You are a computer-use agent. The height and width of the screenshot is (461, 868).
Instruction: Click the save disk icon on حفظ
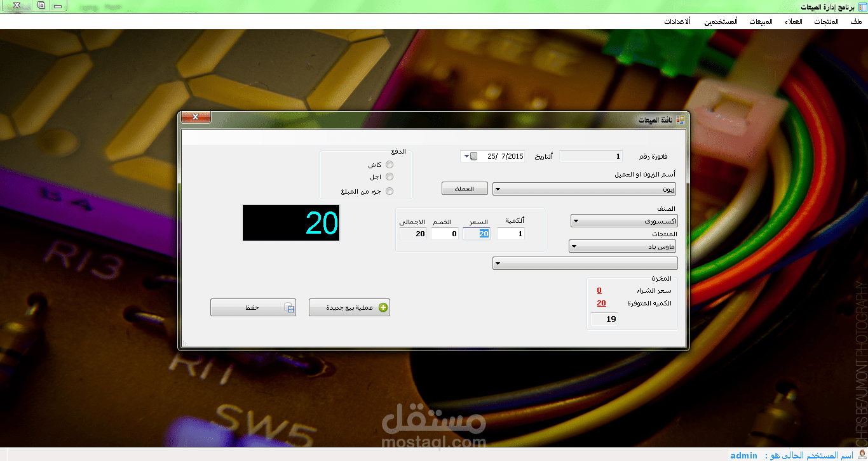click(x=290, y=307)
